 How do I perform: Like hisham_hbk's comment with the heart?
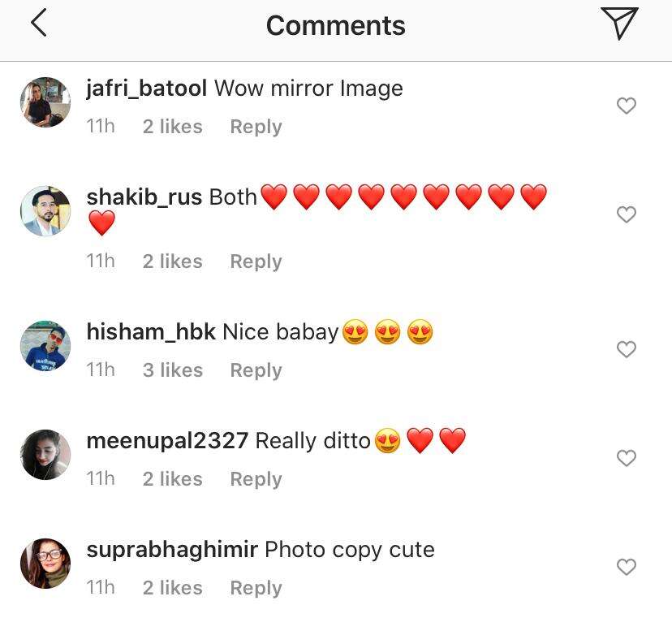(627, 349)
